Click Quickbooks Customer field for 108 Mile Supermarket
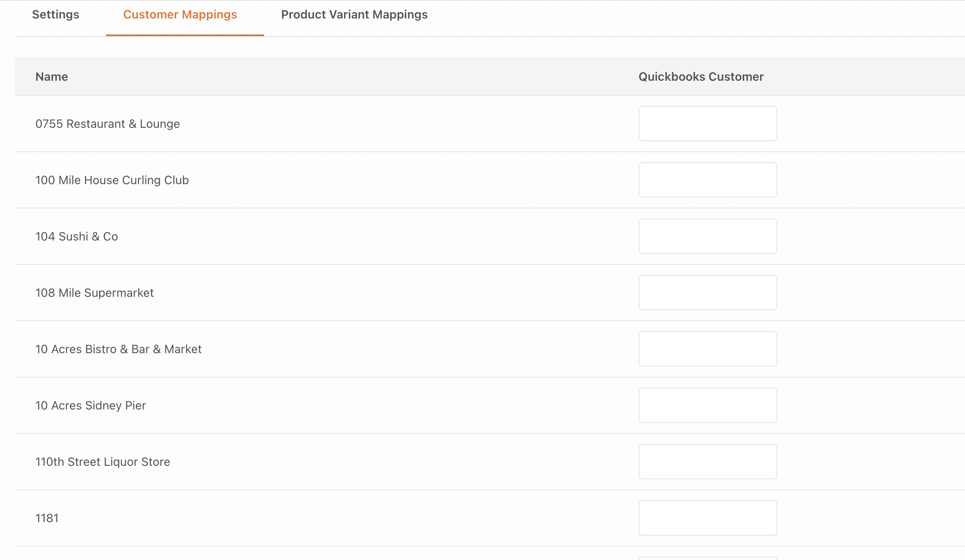965x560 pixels. (708, 293)
